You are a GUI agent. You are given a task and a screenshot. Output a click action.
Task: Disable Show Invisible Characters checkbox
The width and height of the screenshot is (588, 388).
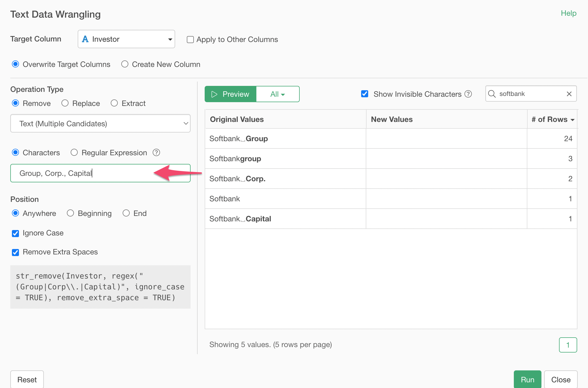pyautogui.click(x=365, y=94)
